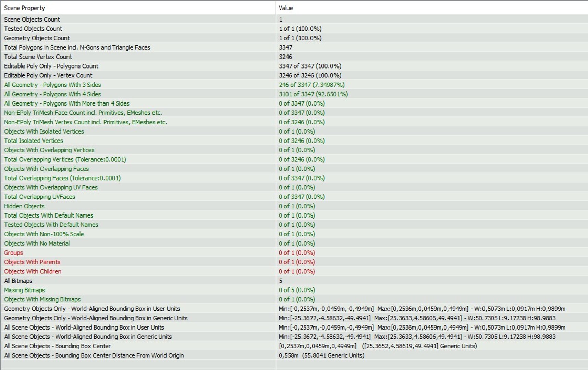Select Objects With Overlapping UV Faces

tap(294, 187)
